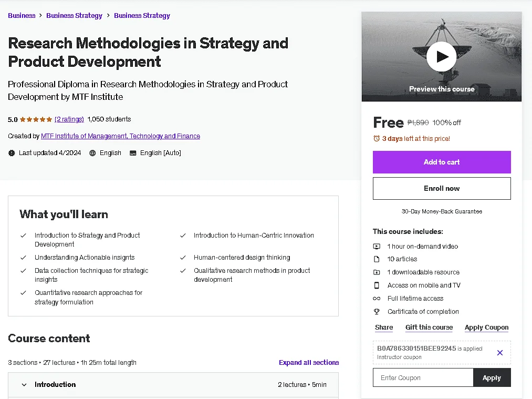Screen dimensions: 532x399
Task: Click the Introduction section row title
Action: point(55,384)
